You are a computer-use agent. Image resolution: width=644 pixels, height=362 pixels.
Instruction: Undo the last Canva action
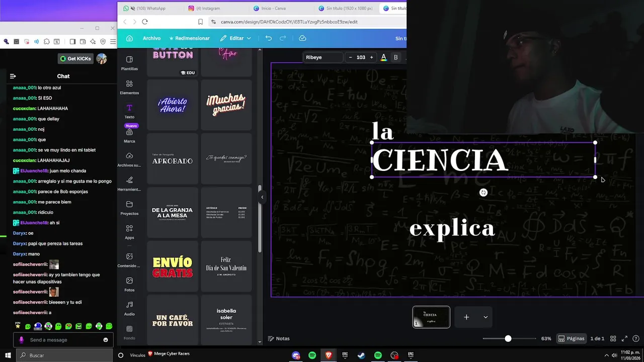[269, 38]
